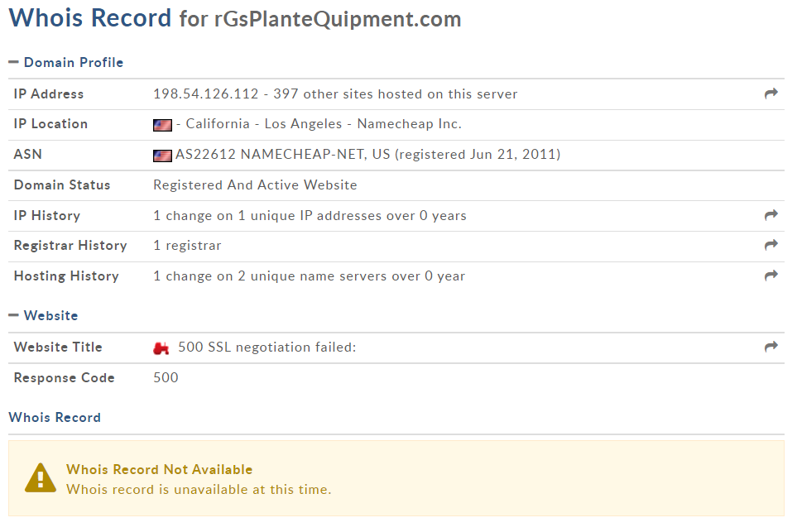
Task: Open the IP History arrow icon
Action: point(771,216)
